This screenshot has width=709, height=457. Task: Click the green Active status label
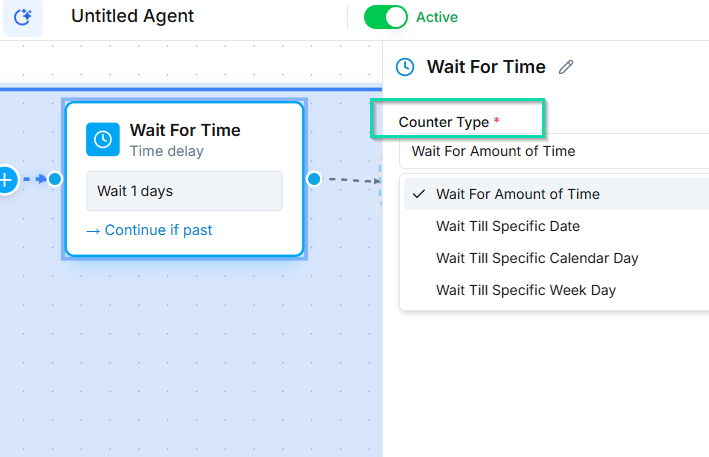pos(437,17)
